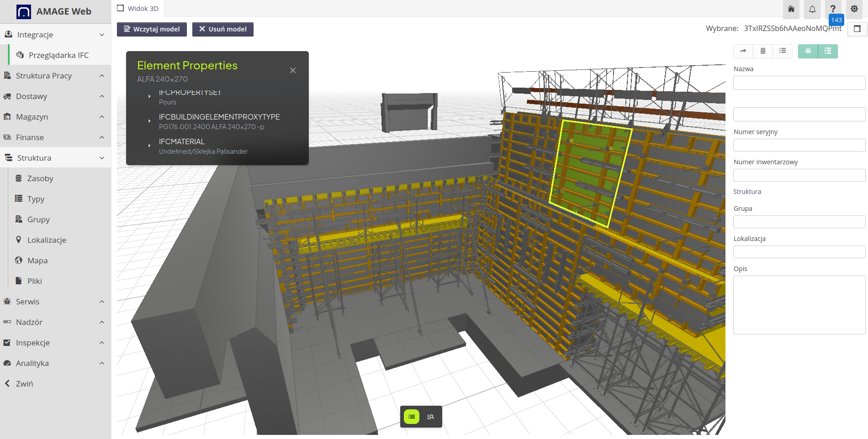Click the share arrow icon in the details panel

pos(743,51)
